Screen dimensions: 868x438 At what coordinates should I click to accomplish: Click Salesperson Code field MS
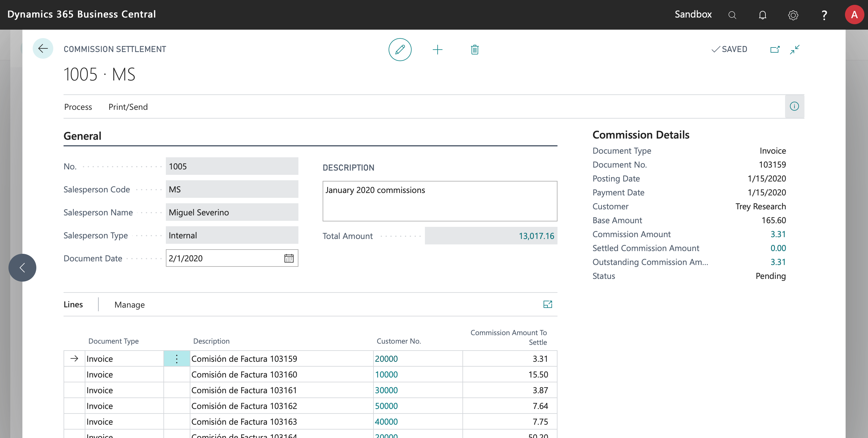232,189
